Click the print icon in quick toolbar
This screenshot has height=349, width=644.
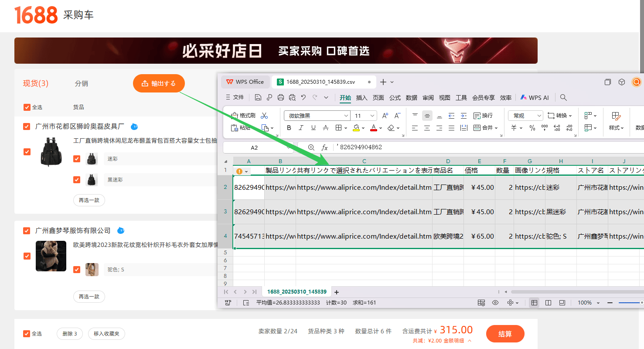[281, 97]
